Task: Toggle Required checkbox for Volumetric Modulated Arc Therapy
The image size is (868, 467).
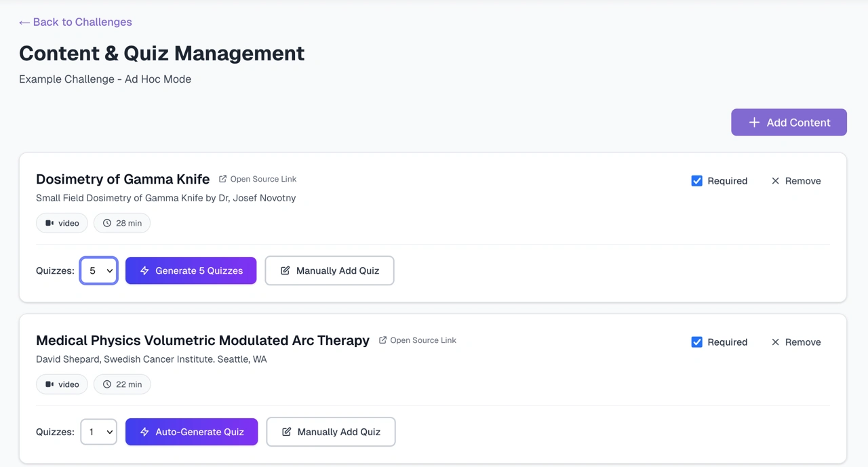Action: (x=696, y=342)
